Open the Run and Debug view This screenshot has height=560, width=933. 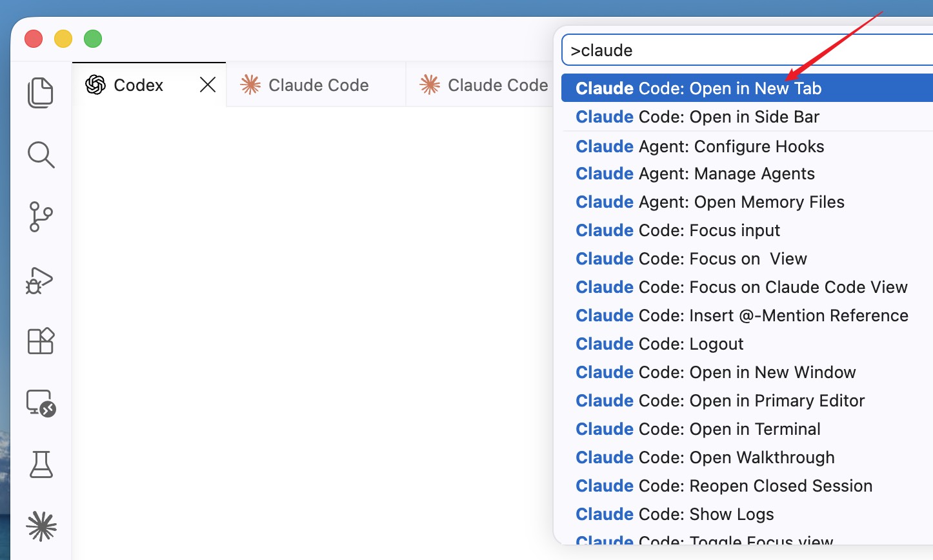40,280
